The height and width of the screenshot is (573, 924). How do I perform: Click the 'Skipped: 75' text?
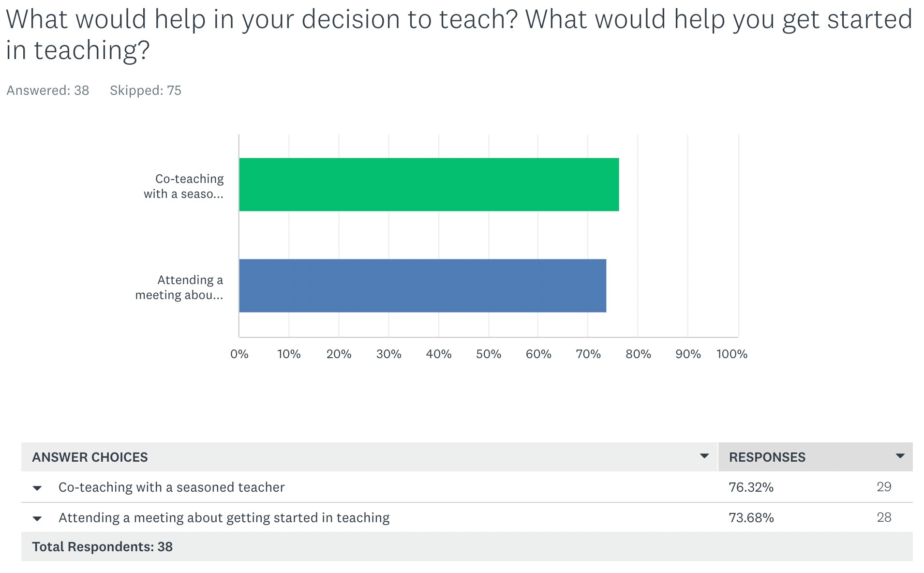146,90
